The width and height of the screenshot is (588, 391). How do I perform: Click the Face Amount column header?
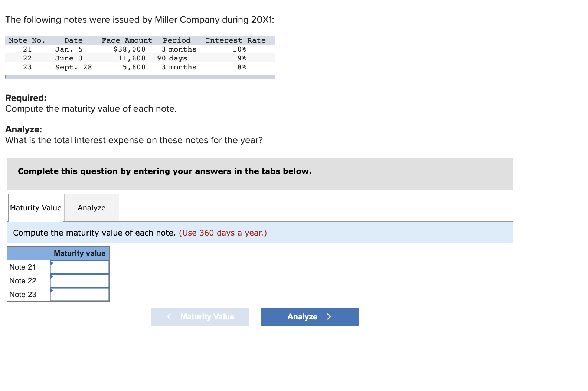[127, 40]
